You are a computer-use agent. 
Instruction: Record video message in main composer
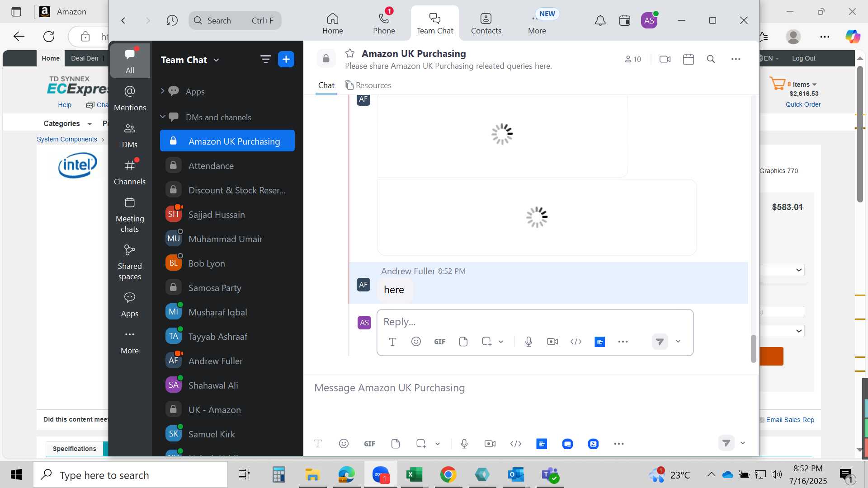[490, 444]
